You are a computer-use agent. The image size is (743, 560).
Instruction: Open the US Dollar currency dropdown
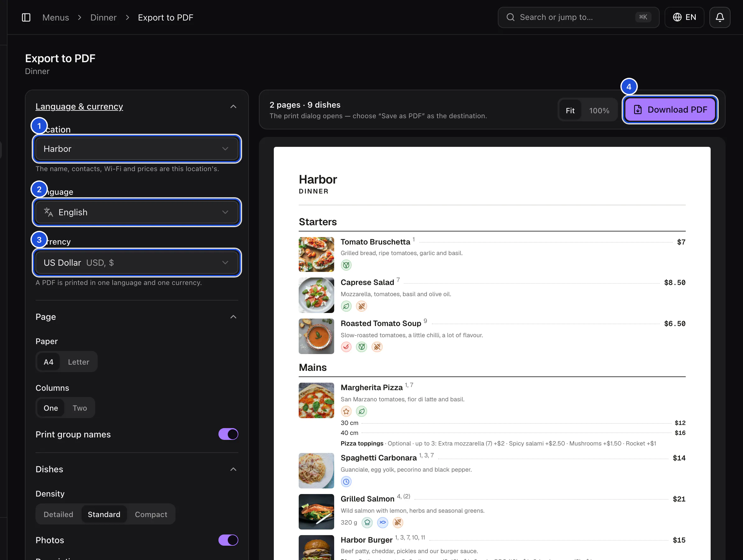(x=137, y=263)
